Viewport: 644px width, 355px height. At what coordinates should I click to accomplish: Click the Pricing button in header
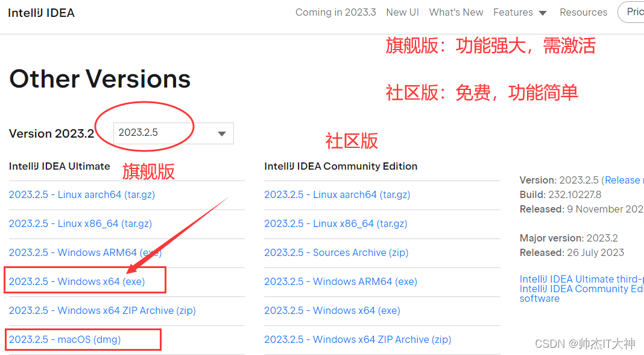click(633, 12)
